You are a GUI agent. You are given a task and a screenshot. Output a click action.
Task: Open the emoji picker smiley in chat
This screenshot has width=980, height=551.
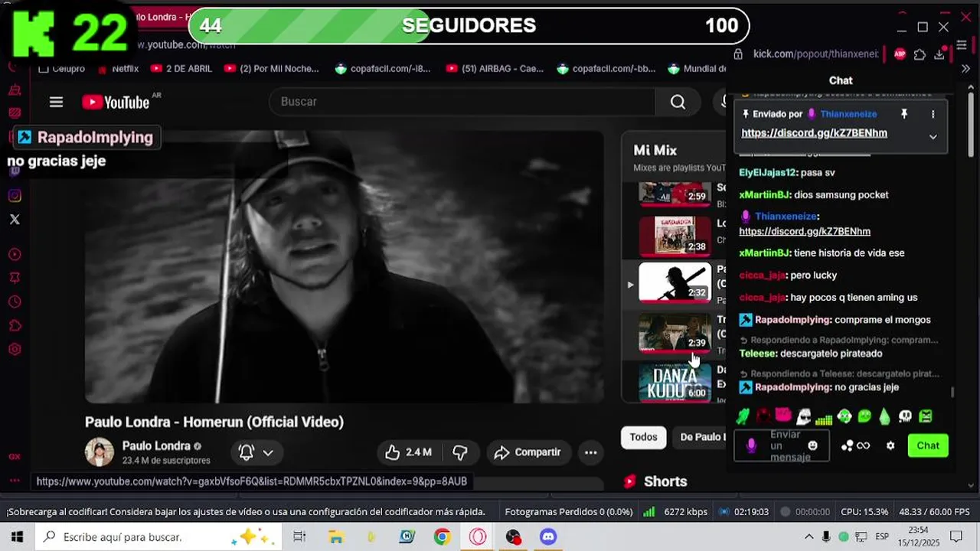(812, 445)
